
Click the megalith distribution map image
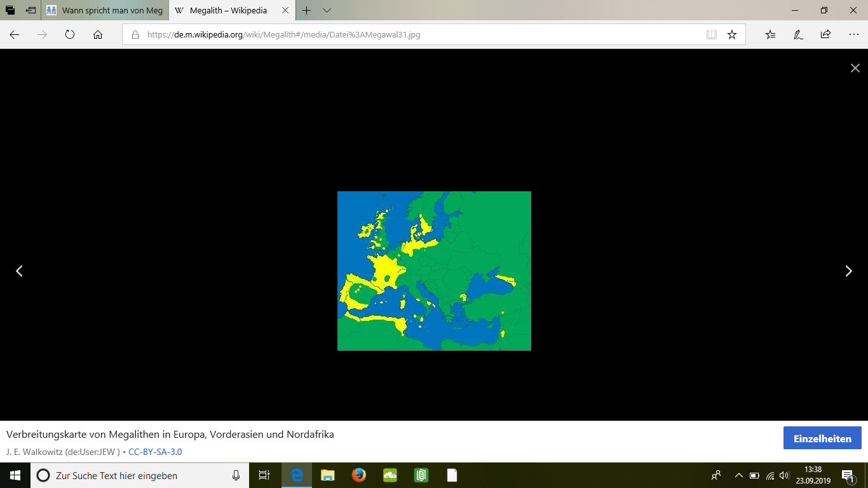pyautogui.click(x=434, y=271)
